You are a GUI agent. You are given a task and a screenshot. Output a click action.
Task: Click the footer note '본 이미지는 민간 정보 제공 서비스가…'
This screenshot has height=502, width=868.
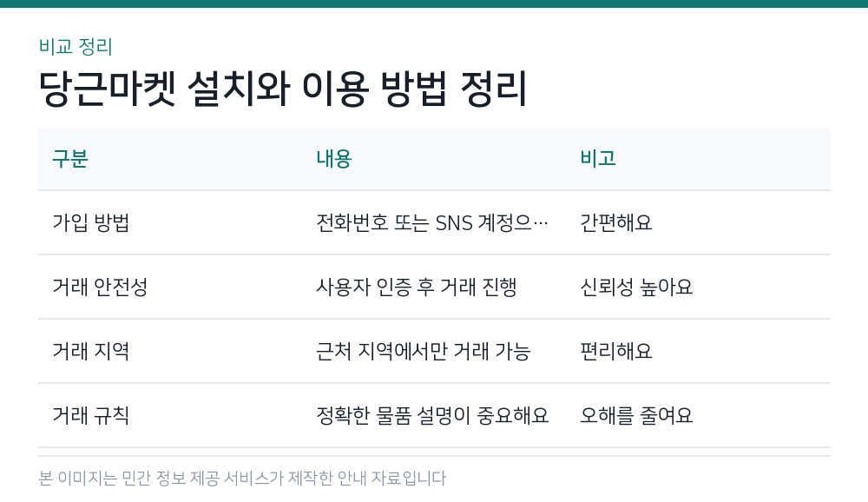click(x=242, y=479)
